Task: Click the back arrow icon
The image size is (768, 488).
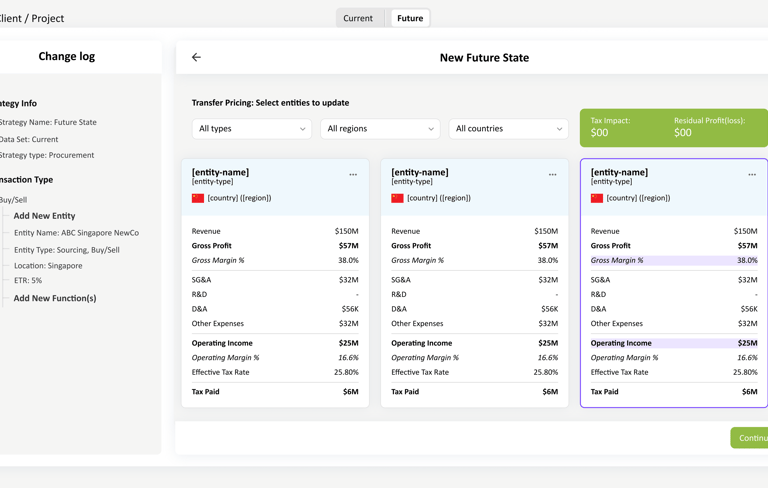Action: point(196,58)
